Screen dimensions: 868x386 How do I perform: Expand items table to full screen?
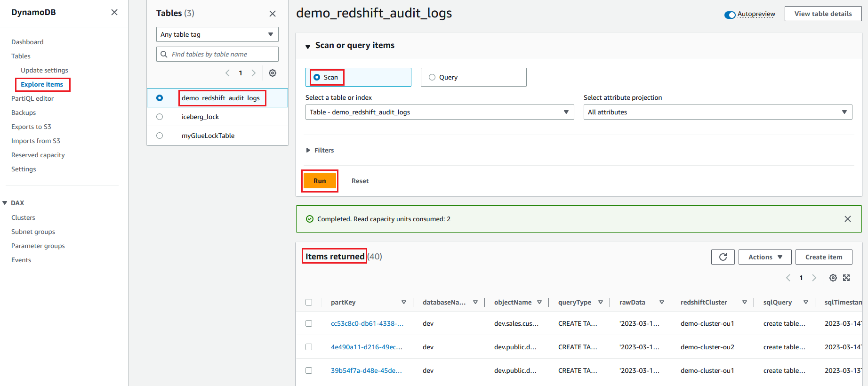(x=846, y=278)
